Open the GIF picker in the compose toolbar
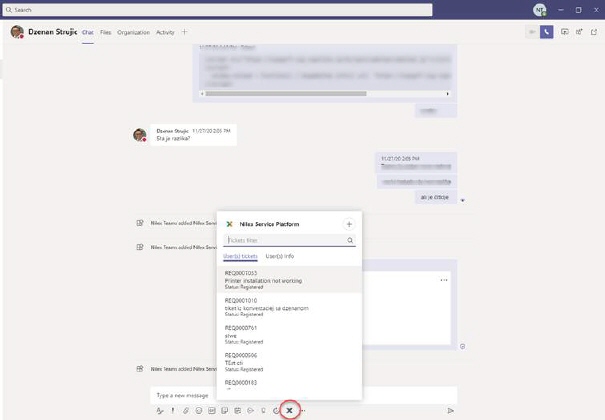The image size is (605, 420). pos(212,410)
